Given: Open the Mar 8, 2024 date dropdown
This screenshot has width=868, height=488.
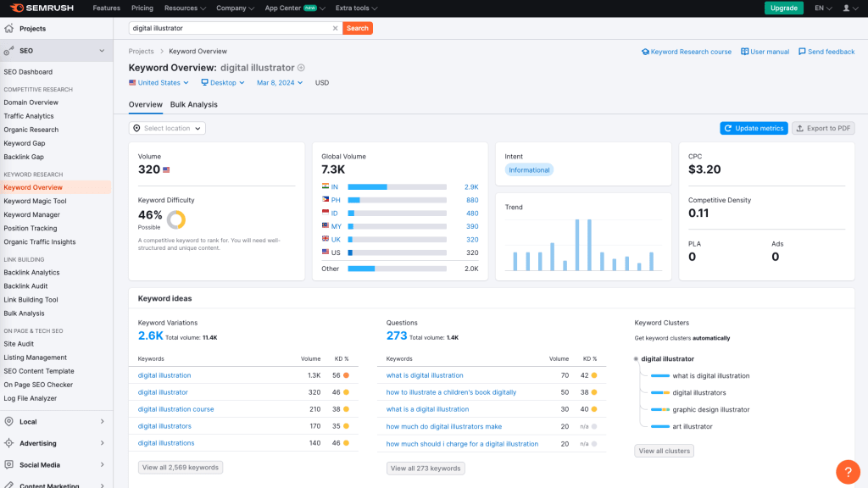Looking at the screenshot, I should (x=280, y=82).
